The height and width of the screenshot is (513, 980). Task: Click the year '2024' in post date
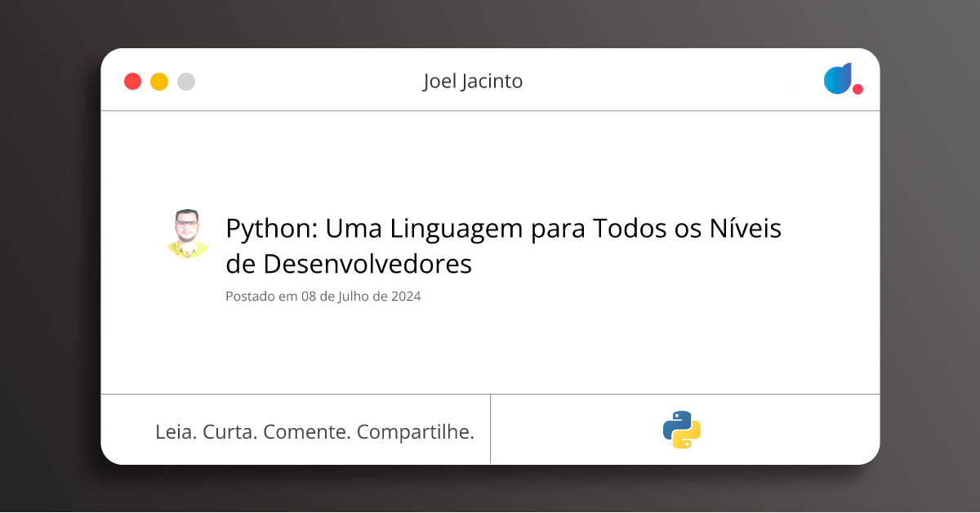point(406,297)
